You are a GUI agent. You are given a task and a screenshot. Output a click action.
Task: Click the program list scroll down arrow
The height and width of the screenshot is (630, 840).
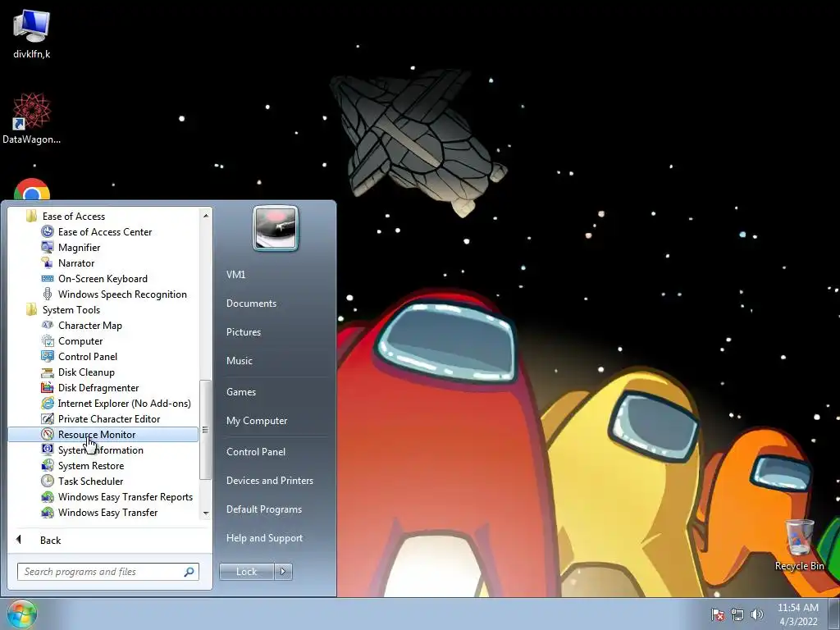tap(206, 514)
